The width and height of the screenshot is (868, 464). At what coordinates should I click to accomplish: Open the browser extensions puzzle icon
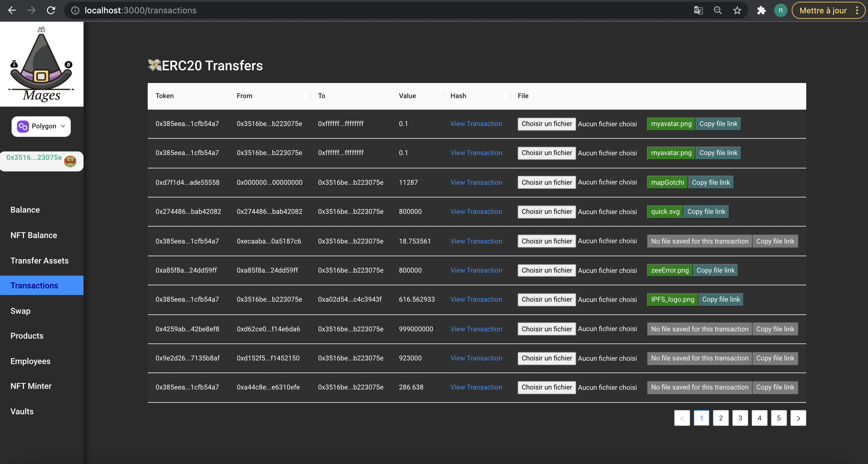coord(761,11)
